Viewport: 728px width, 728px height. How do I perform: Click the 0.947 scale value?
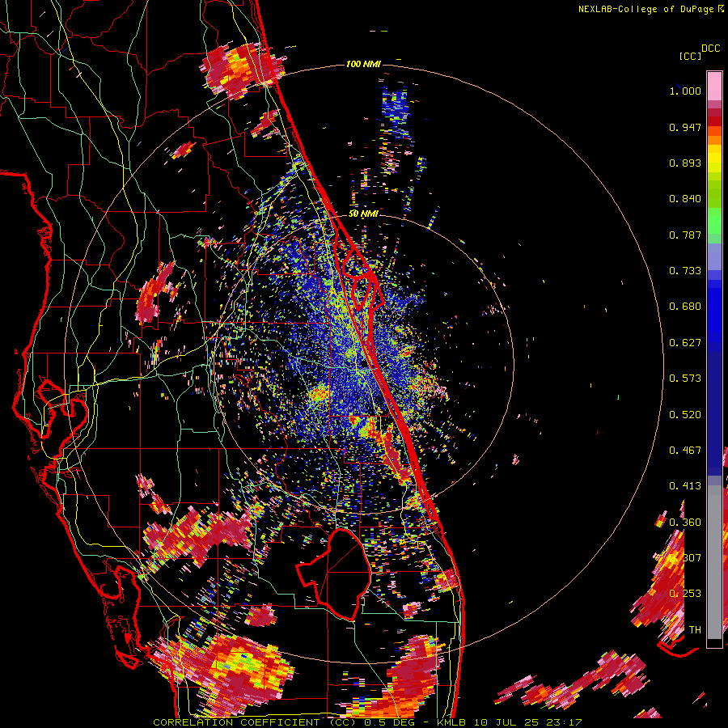pyautogui.click(x=685, y=127)
